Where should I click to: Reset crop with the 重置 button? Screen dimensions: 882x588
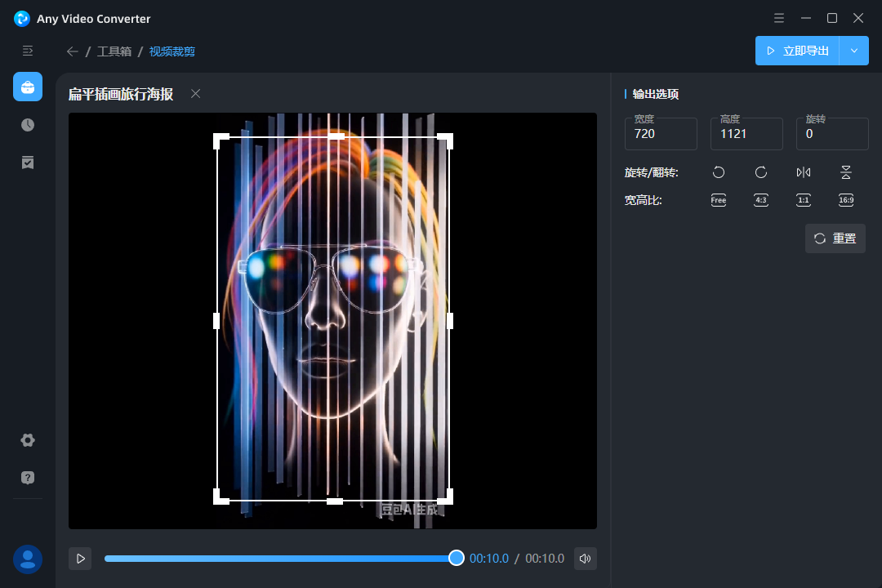coord(835,238)
